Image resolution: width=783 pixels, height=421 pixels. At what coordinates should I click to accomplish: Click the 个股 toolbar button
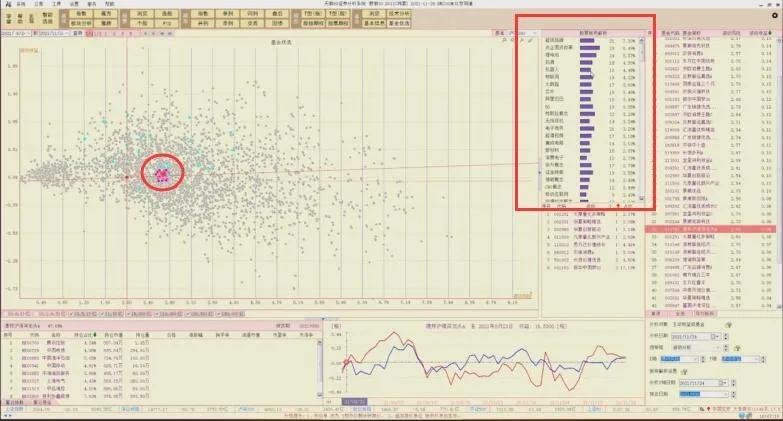[142, 23]
